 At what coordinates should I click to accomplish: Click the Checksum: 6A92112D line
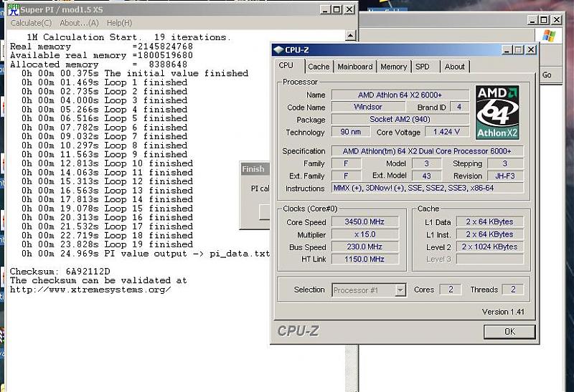pyautogui.click(x=60, y=272)
